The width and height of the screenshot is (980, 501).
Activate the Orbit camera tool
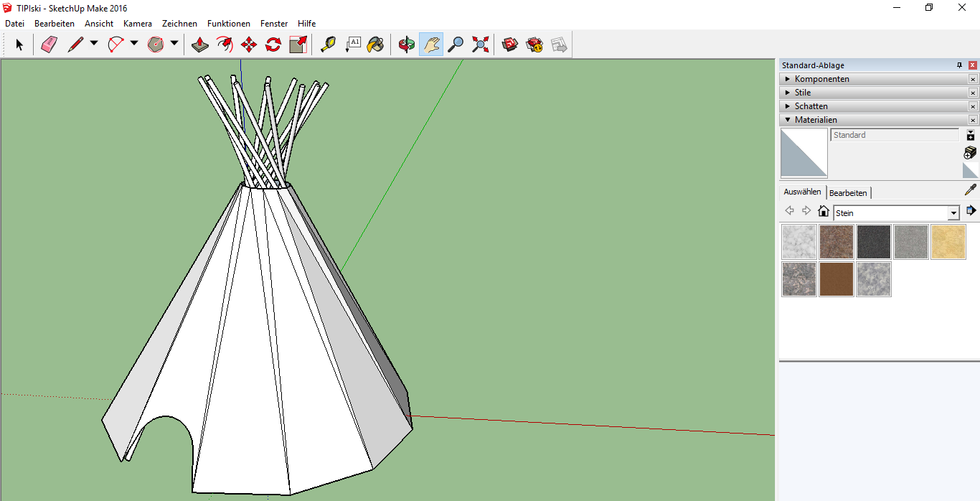click(x=407, y=45)
